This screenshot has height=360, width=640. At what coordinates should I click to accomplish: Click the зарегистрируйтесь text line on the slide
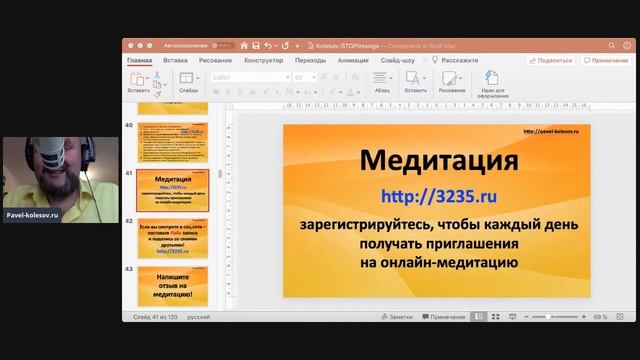click(x=439, y=224)
